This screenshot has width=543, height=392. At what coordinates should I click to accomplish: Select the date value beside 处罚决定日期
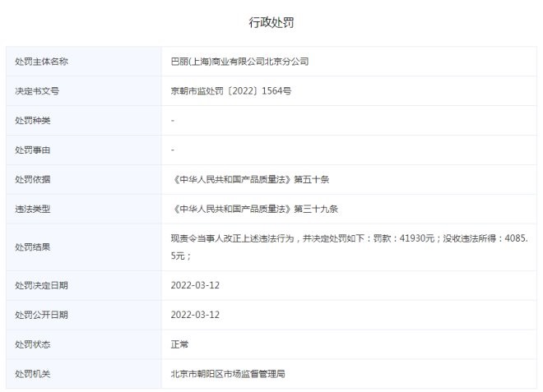pos(195,285)
